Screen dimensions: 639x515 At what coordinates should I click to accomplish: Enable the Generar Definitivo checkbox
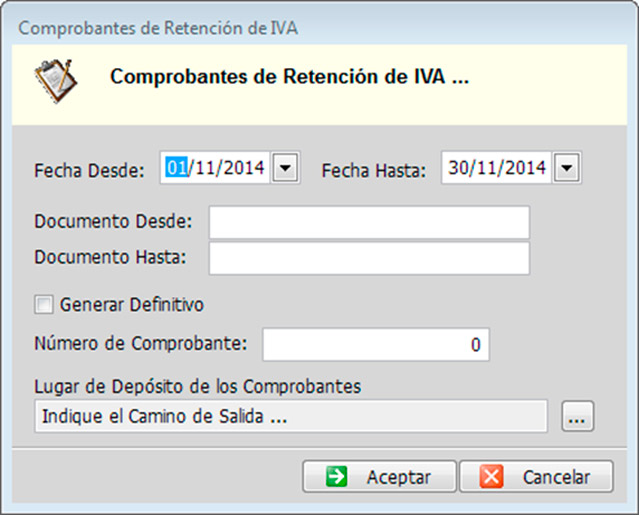pyautogui.click(x=43, y=304)
